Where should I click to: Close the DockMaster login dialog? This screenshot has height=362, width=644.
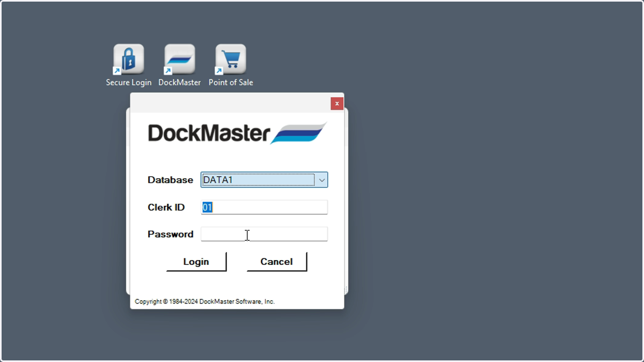337,104
